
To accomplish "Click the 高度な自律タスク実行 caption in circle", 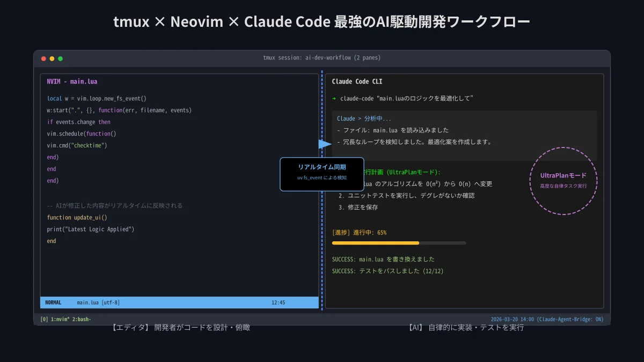I will click(x=563, y=186).
